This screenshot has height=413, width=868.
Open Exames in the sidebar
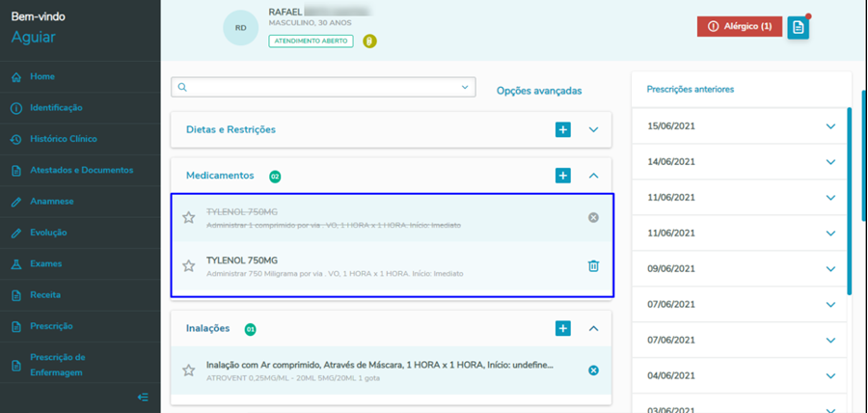click(80, 263)
